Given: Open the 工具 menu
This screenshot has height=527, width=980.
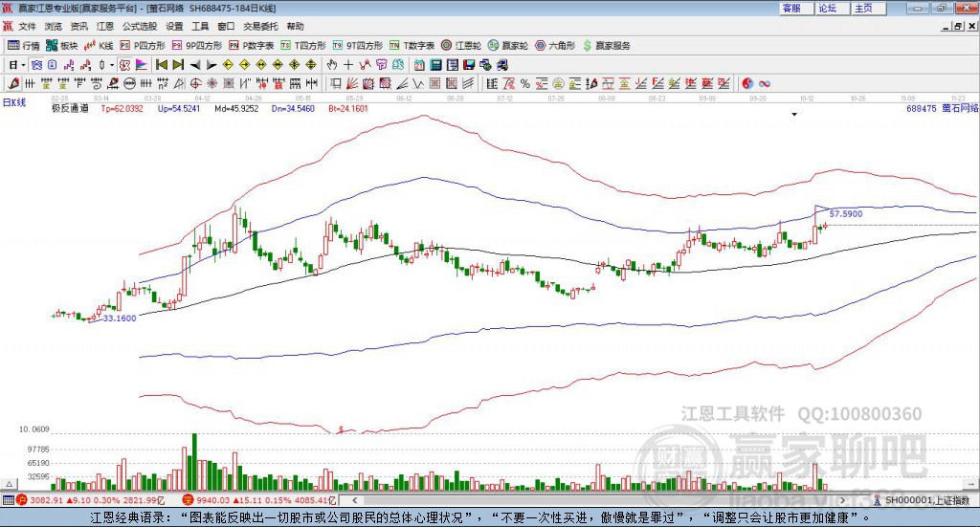Looking at the screenshot, I should coord(200,26).
